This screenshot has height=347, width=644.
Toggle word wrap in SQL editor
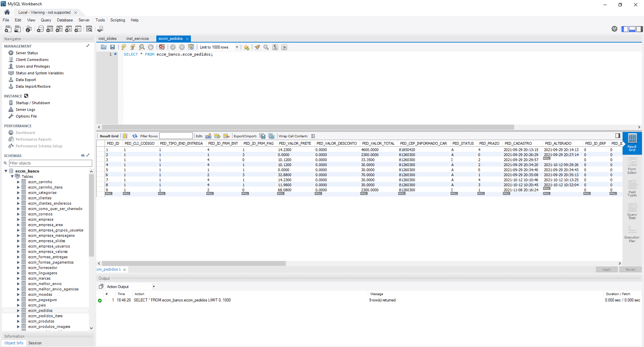[284, 47]
